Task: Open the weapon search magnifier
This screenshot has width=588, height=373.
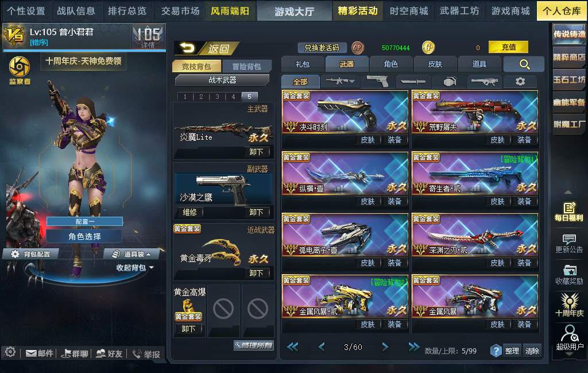Action: pyautogui.click(x=524, y=64)
